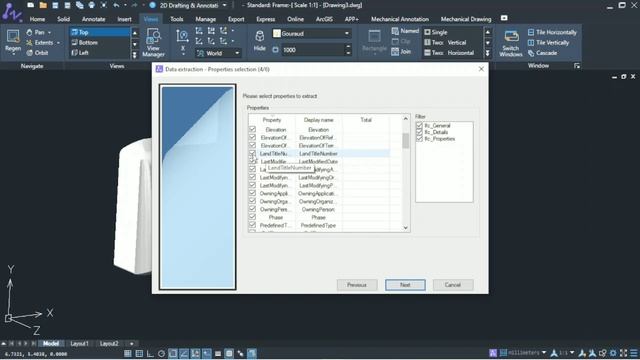
Task: Expand the Pan dropdown arrow
Action: point(50,32)
